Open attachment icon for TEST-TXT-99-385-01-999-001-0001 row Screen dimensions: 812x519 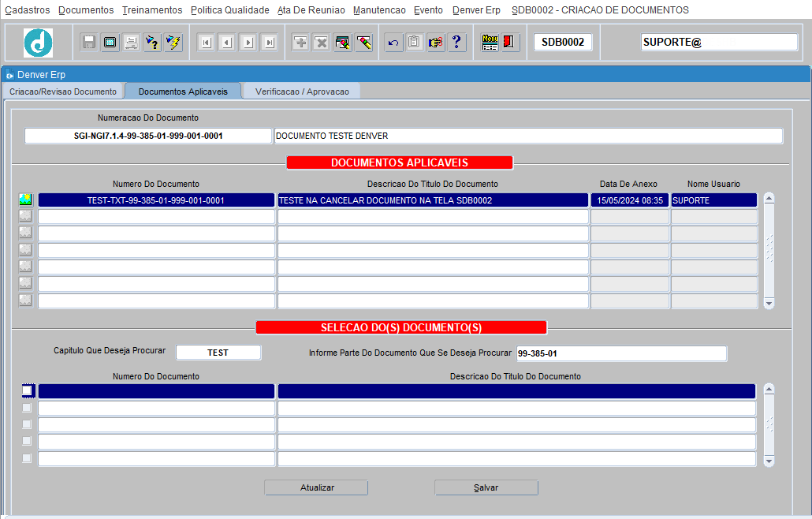25,200
